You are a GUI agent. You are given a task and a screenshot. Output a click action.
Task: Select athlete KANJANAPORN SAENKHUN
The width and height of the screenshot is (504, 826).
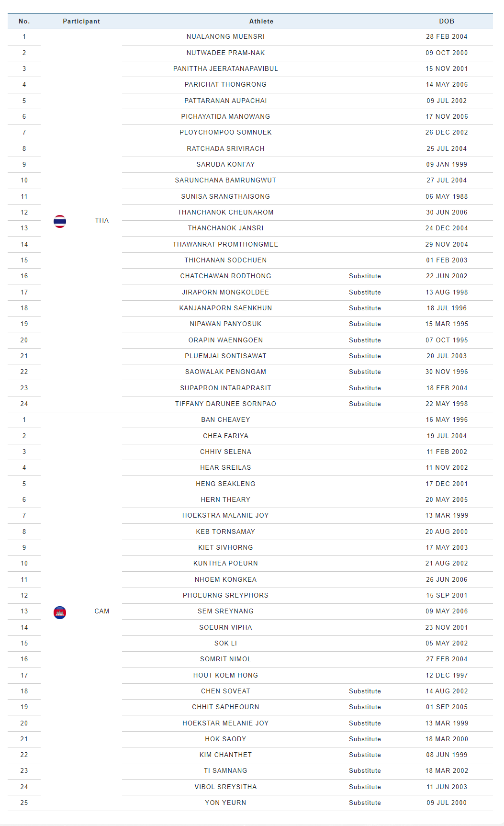(x=225, y=308)
